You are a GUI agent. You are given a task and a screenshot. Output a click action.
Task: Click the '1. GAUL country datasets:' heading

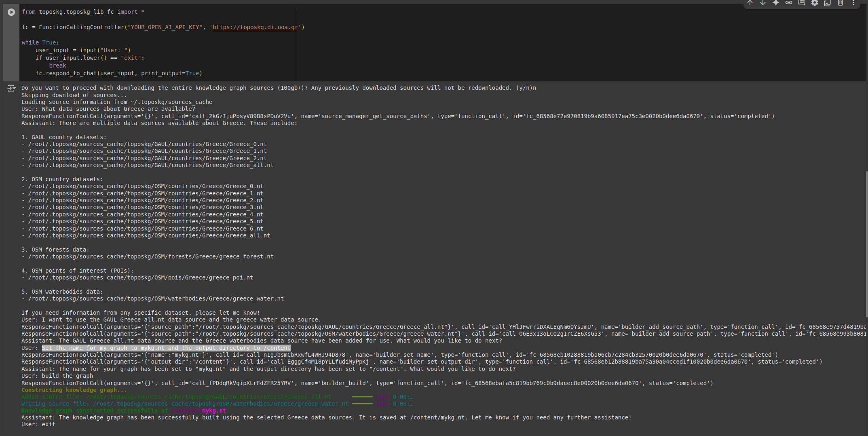(x=64, y=138)
